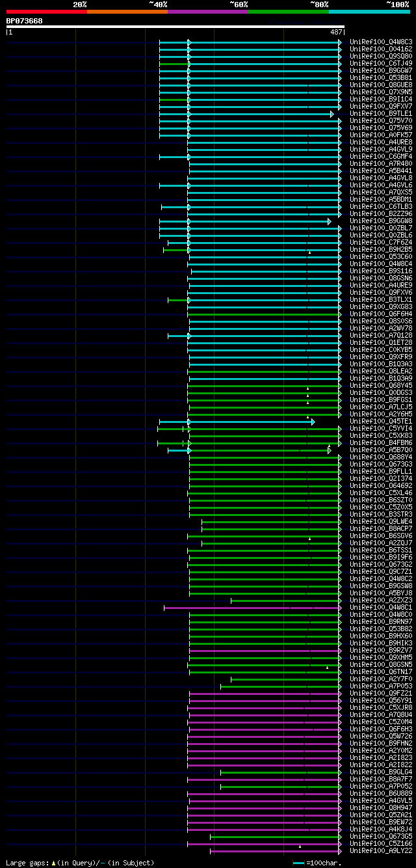Select hit label UniRef100_B9I1C4
The height and width of the screenshot is (868, 416).
tap(381, 99)
